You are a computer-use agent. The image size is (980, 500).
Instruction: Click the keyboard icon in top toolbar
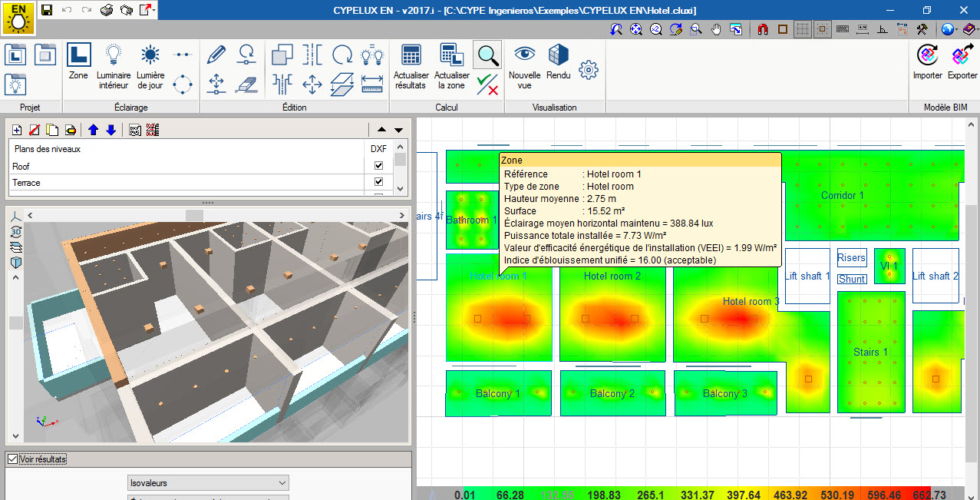(x=843, y=29)
